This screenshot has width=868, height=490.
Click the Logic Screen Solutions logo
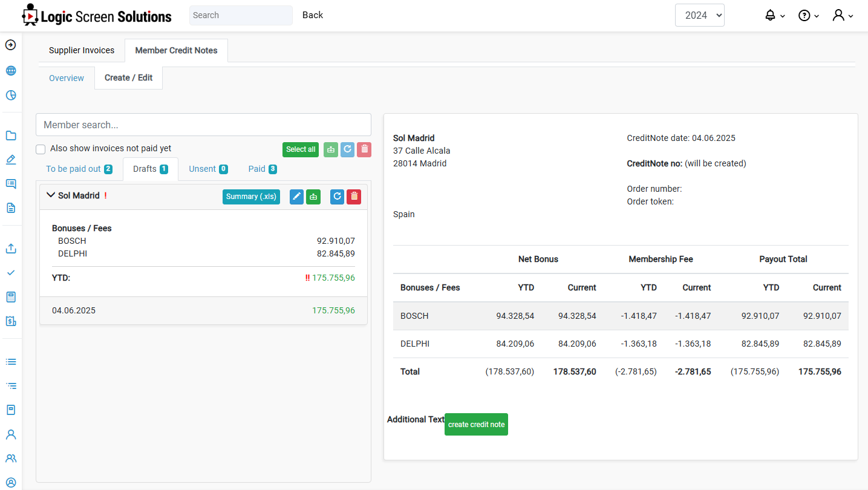coord(97,15)
